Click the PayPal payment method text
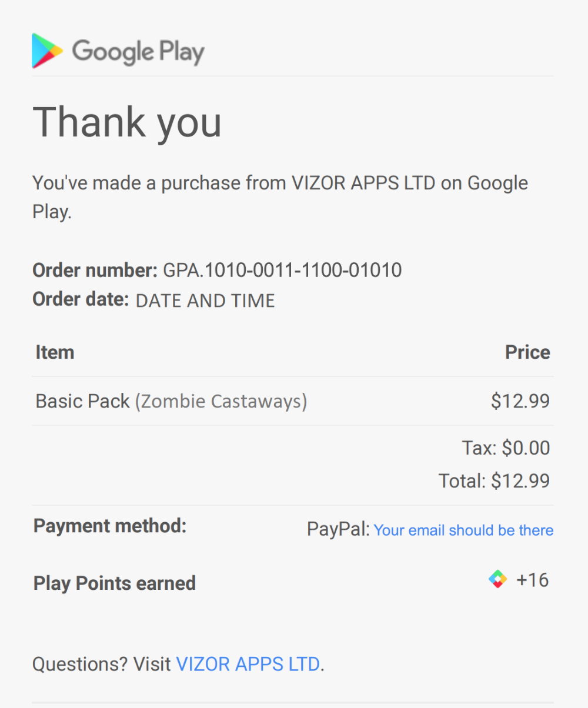 [338, 530]
